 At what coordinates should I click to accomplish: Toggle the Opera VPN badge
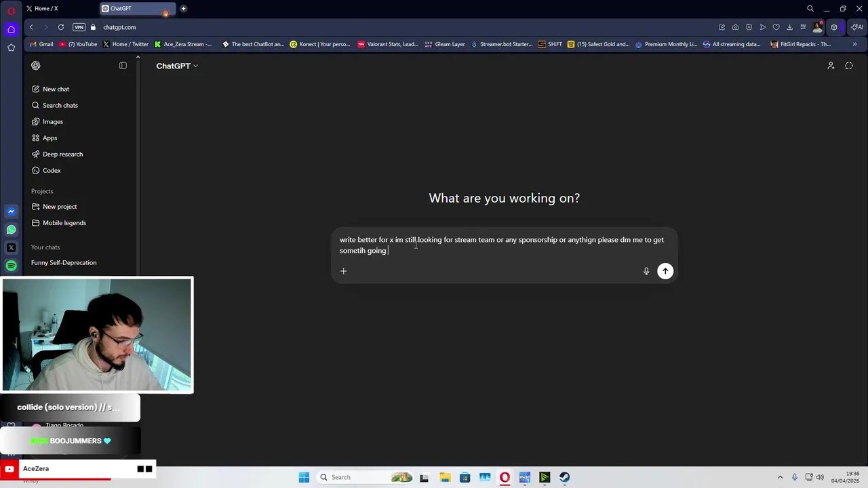79,27
